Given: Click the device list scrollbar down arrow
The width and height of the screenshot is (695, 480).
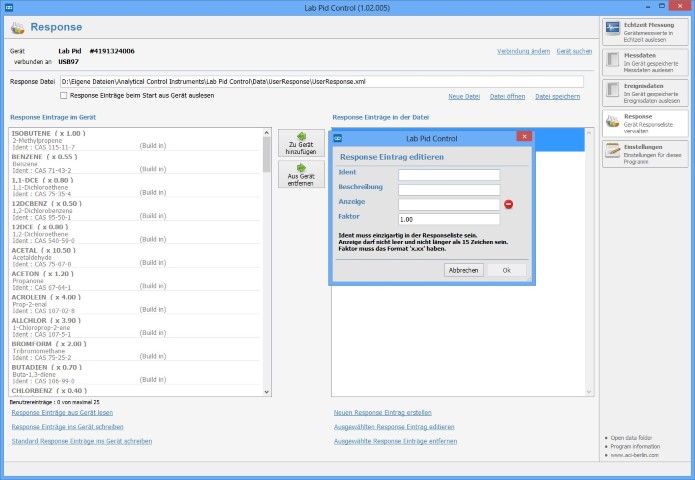Looking at the screenshot, I should (266, 390).
